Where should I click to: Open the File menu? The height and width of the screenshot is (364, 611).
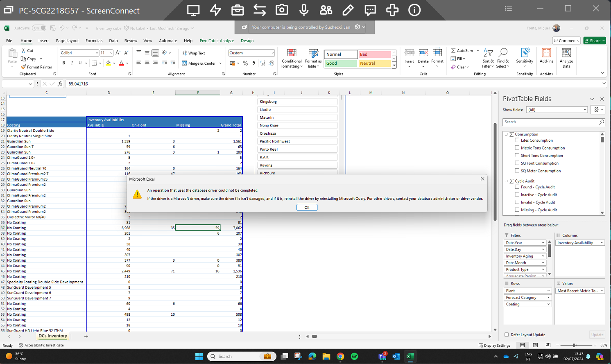point(9,41)
